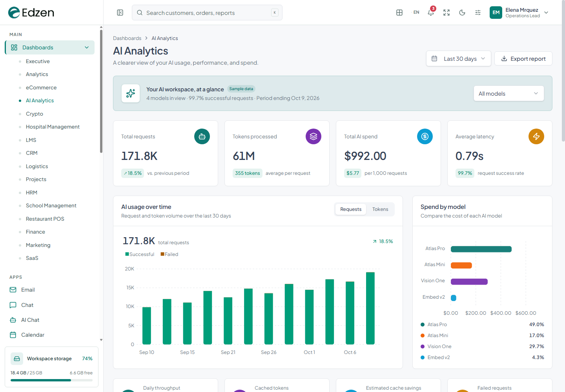The width and height of the screenshot is (565, 392).
Task: Click the sidebar vertical scrollbar
Action: click(x=101, y=91)
